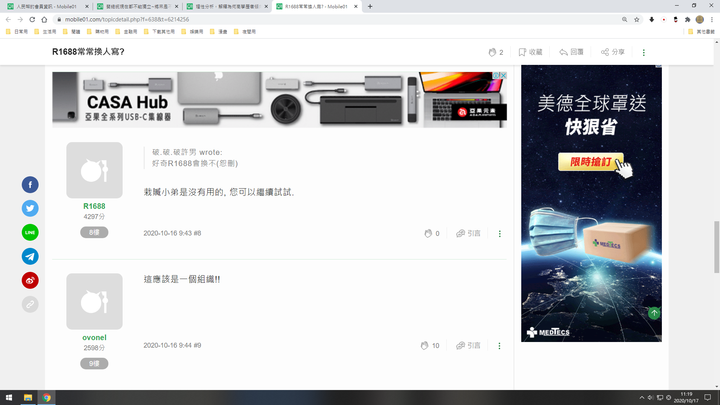Open zoom magnifier in address bar
The image size is (720, 405).
[624, 19]
